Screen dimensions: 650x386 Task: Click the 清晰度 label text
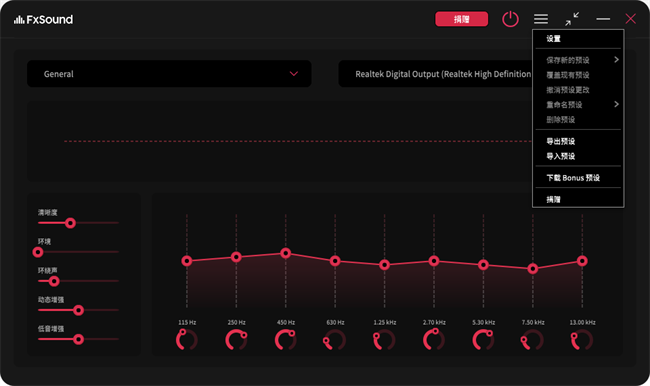tap(48, 212)
